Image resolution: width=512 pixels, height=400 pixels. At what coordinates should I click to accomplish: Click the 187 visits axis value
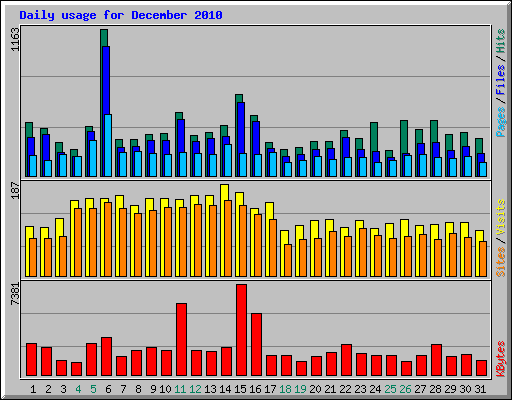(x=15, y=190)
